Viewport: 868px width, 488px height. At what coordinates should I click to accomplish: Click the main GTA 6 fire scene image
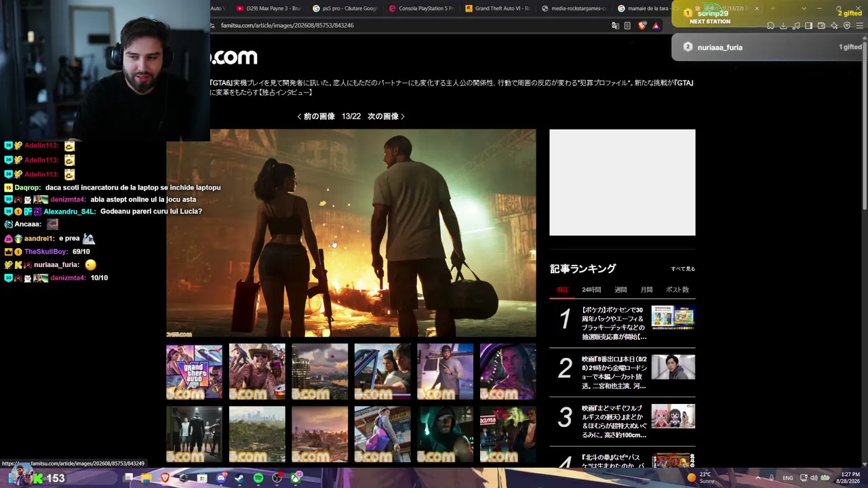tap(351, 232)
